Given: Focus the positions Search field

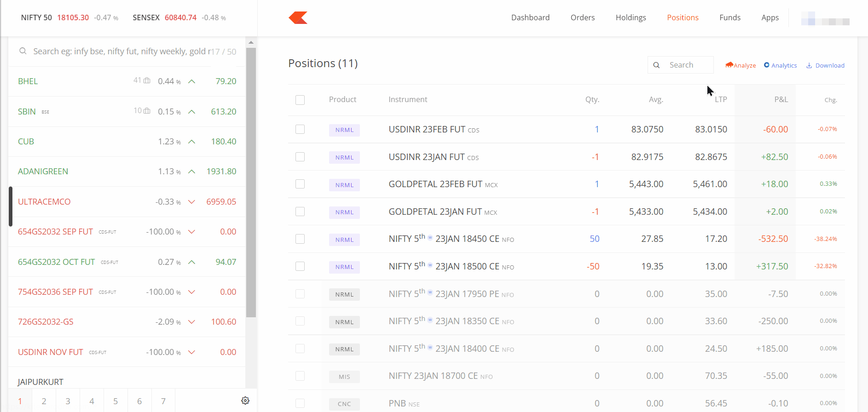Looking at the screenshot, I should click(681, 65).
